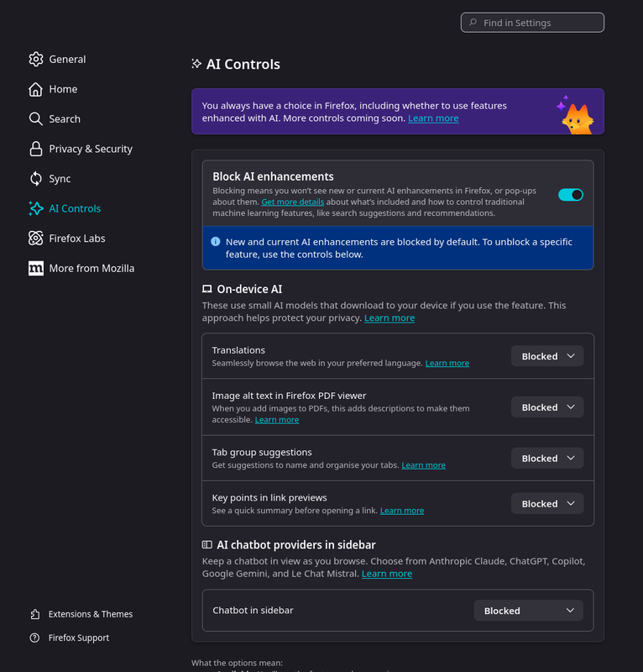Toggle off Block AI enhancements switch
This screenshot has width=643, height=672.
pos(571,195)
